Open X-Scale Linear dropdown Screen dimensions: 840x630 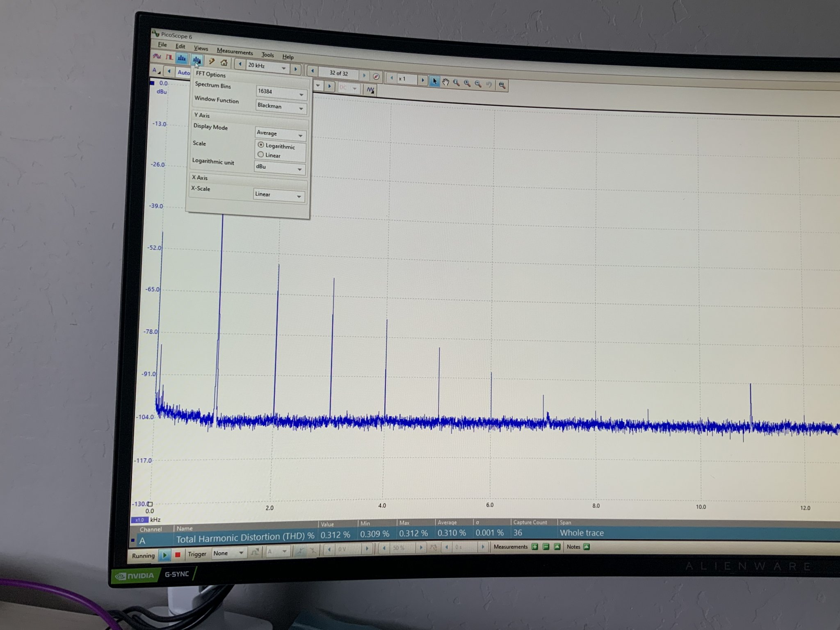coord(278,195)
